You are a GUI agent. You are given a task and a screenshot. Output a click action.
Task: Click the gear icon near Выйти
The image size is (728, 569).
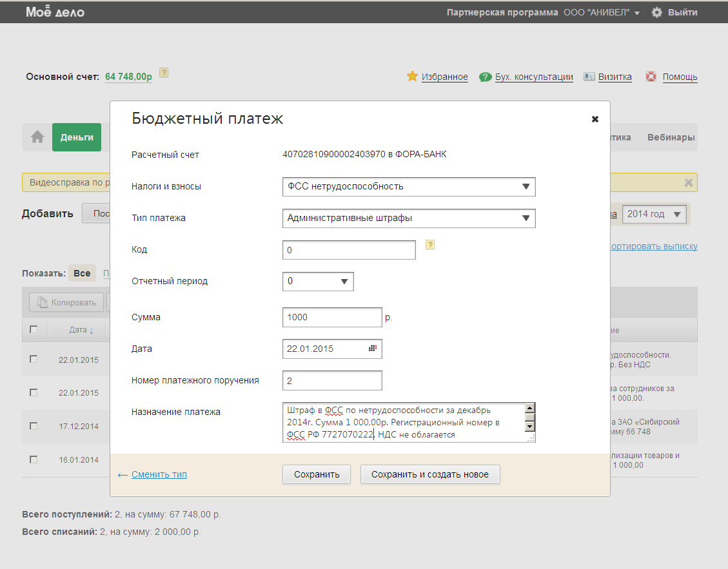(656, 12)
